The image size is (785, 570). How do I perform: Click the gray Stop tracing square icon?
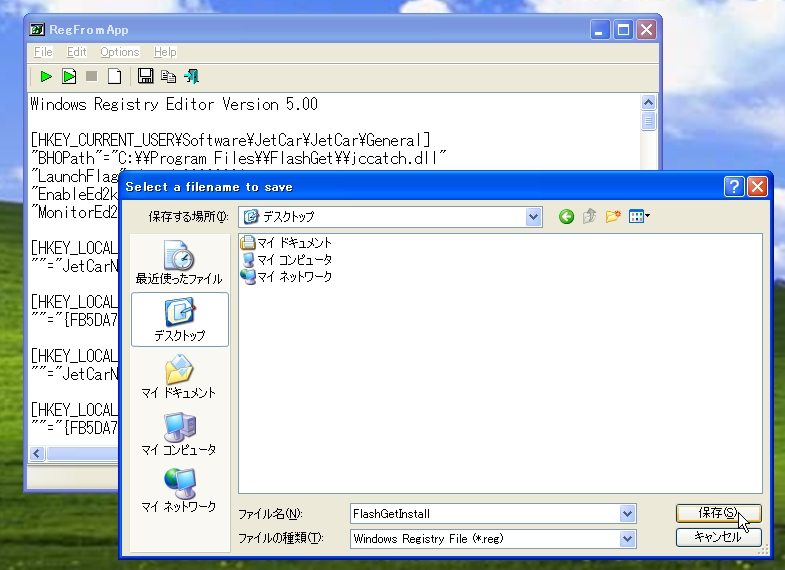pyautogui.click(x=92, y=77)
